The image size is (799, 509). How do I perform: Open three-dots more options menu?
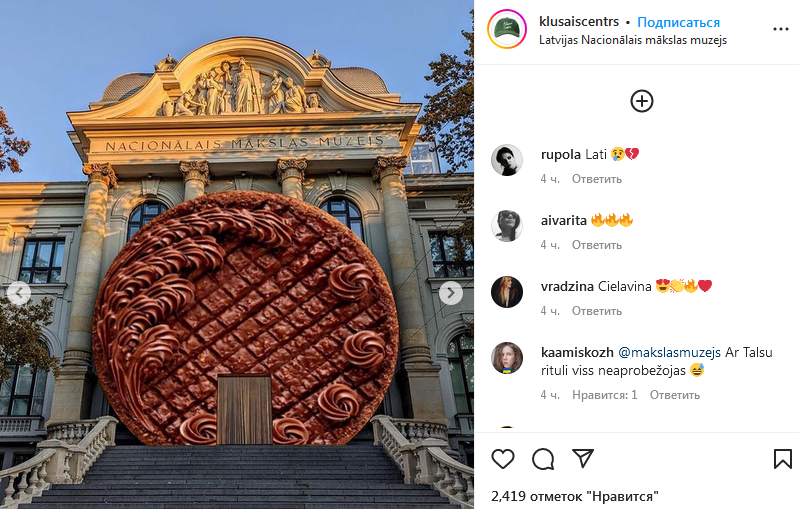coord(781,29)
